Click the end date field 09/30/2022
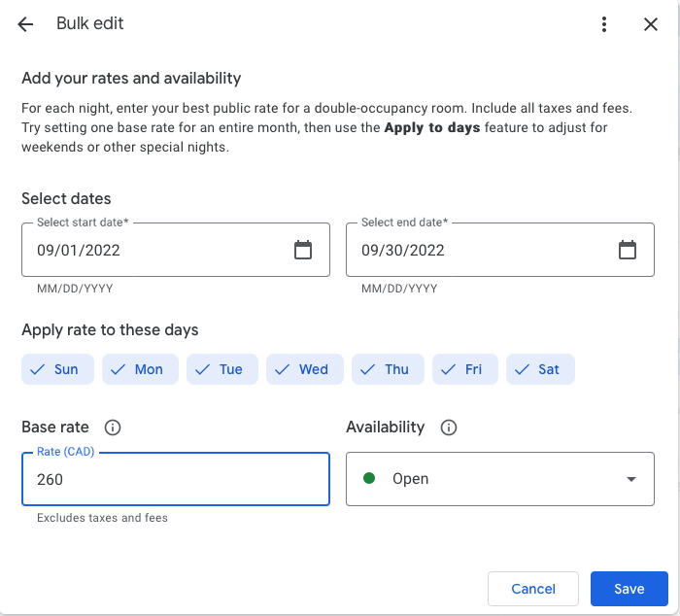680x616 pixels. point(500,250)
